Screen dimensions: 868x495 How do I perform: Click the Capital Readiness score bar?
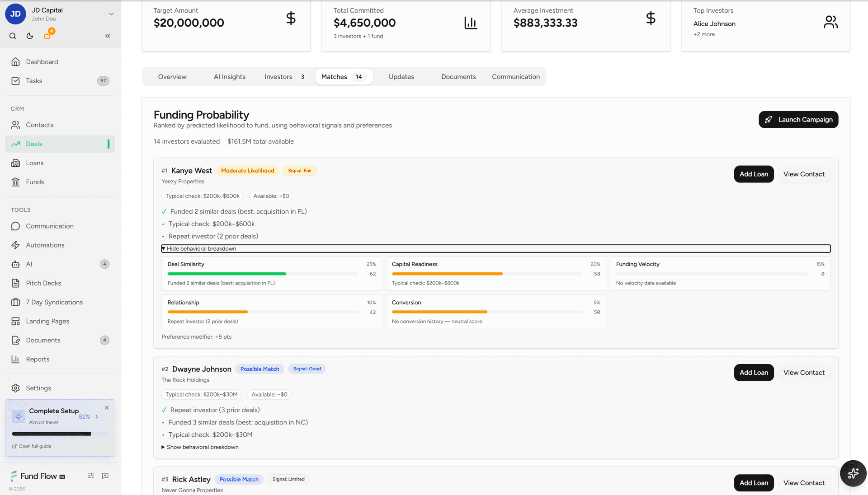coord(487,274)
